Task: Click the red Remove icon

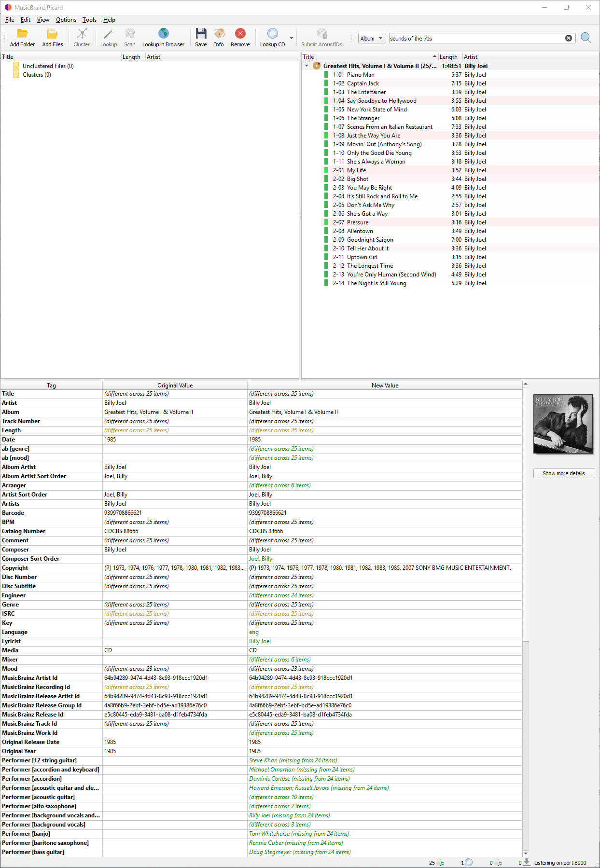Action: tap(240, 33)
